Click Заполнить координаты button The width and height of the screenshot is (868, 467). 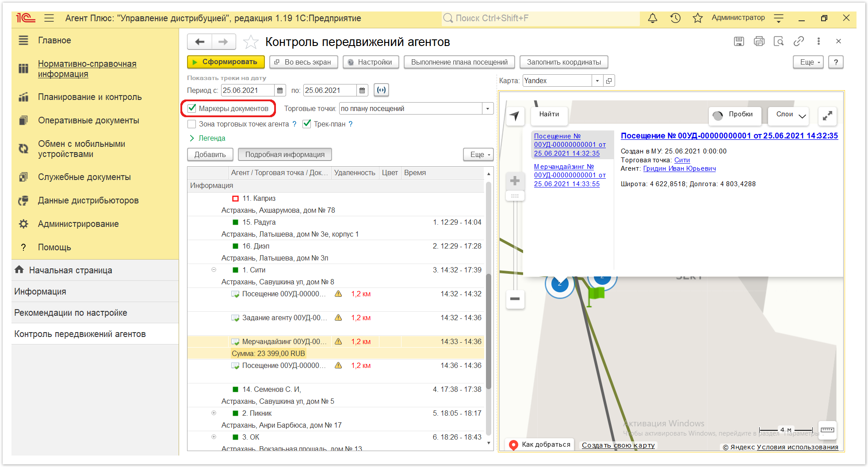[564, 62]
